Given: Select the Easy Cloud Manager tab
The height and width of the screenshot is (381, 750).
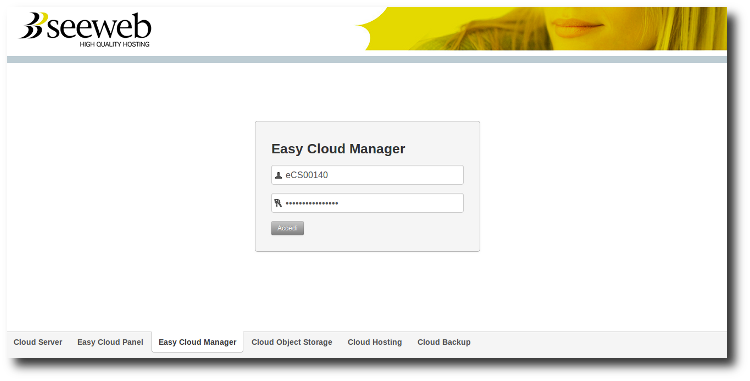Looking at the screenshot, I should pyautogui.click(x=198, y=342).
